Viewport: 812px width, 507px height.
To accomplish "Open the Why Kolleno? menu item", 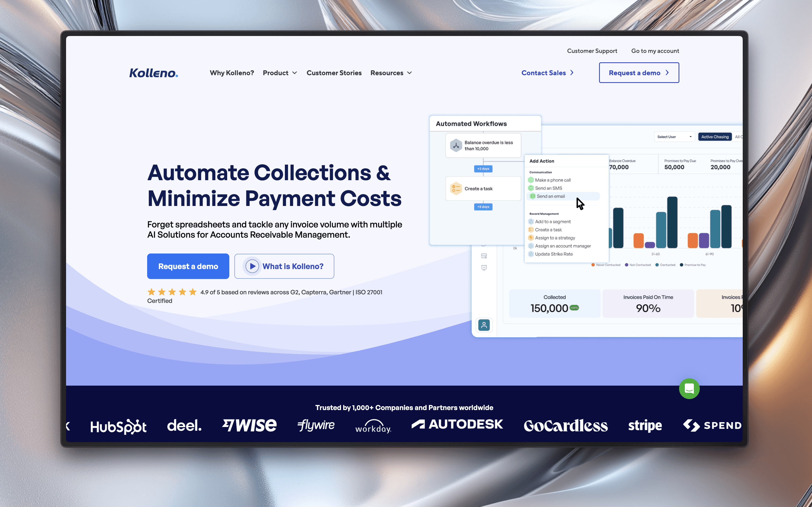I will click(232, 73).
